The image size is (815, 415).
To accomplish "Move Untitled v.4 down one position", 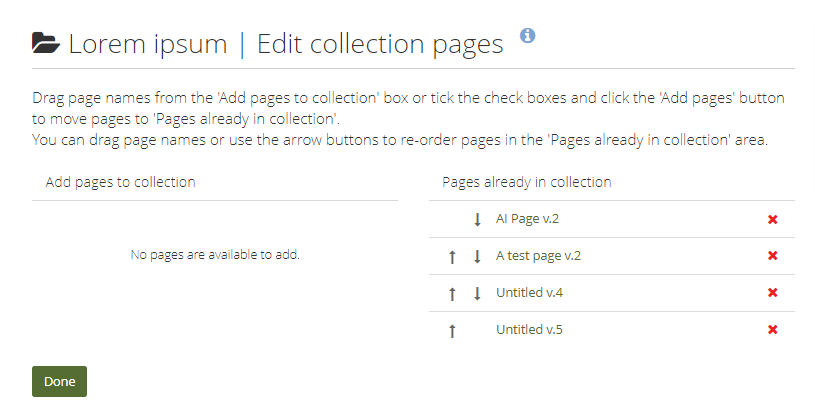I will (x=477, y=293).
